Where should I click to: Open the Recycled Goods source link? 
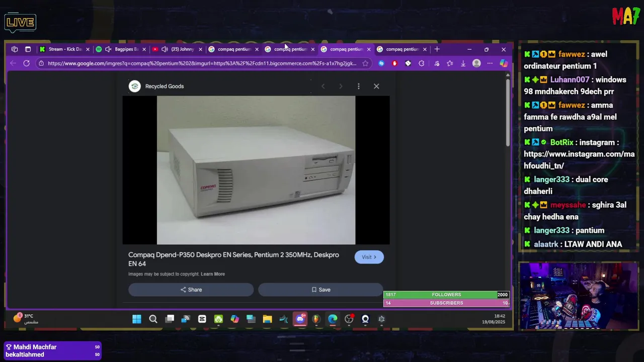[x=165, y=86]
